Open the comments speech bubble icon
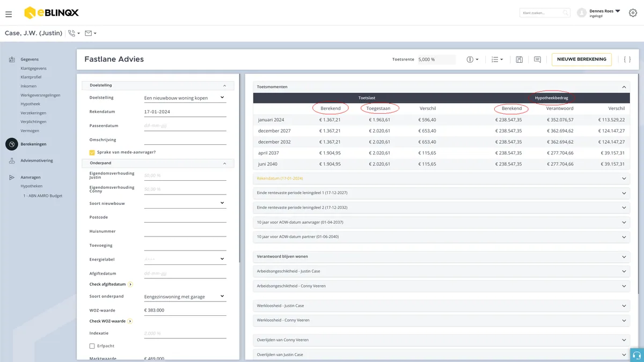The height and width of the screenshot is (362, 644). 537,60
